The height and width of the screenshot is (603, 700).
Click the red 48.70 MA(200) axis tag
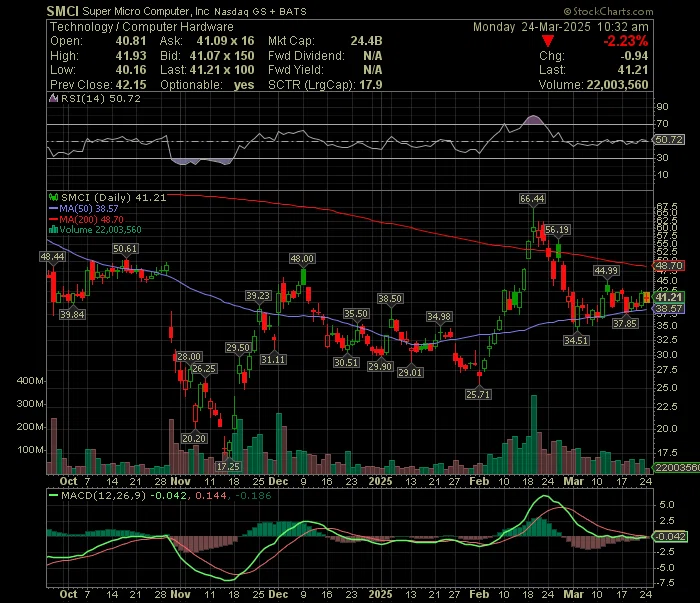pos(669,266)
